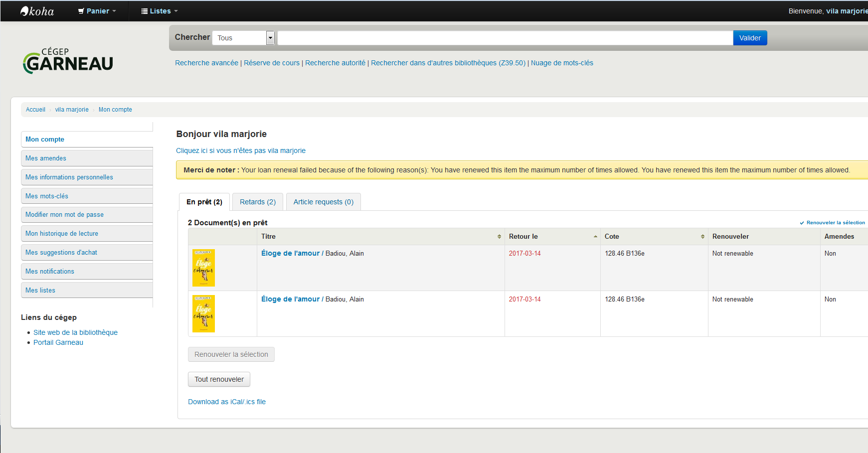Open the Panier cart menu
This screenshot has width=868, height=453.
[97, 11]
